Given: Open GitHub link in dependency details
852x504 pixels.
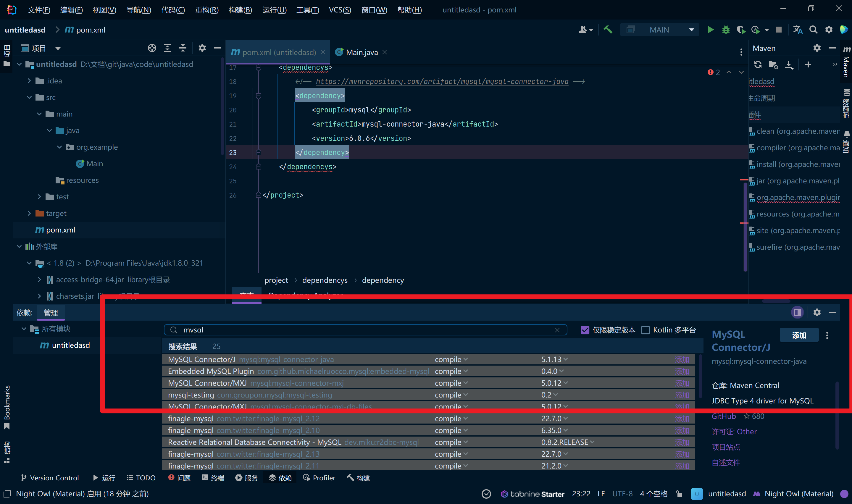Looking at the screenshot, I should (x=724, y=416).
